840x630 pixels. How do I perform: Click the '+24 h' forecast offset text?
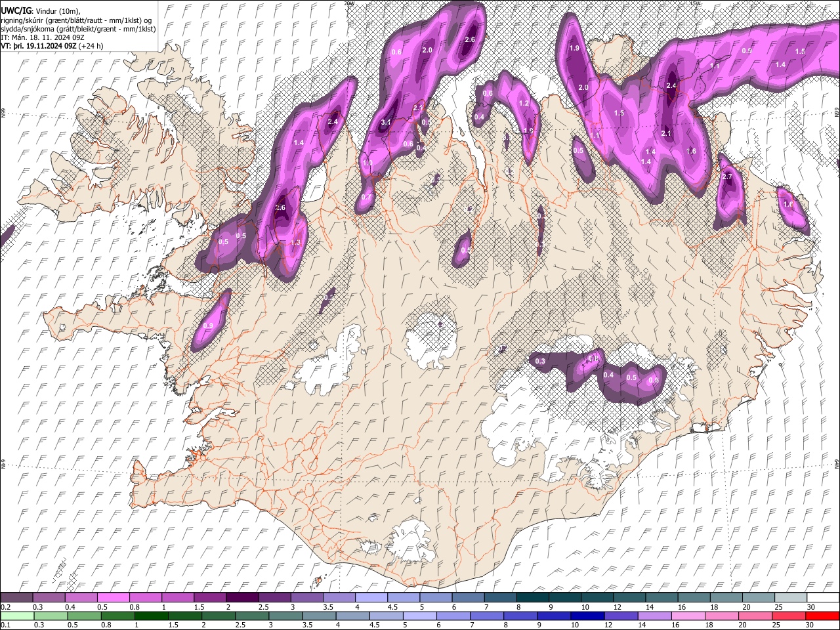[x=91, y=46]
